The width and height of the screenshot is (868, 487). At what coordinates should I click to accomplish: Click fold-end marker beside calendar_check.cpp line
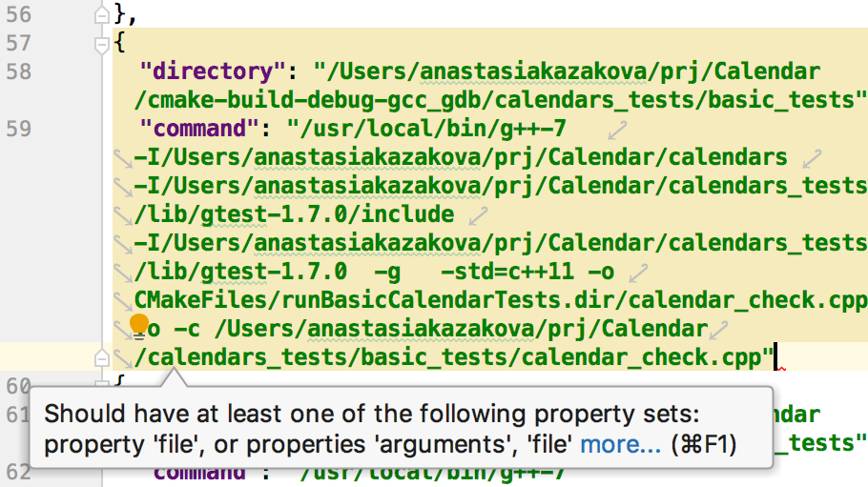[x=101, y=357]
